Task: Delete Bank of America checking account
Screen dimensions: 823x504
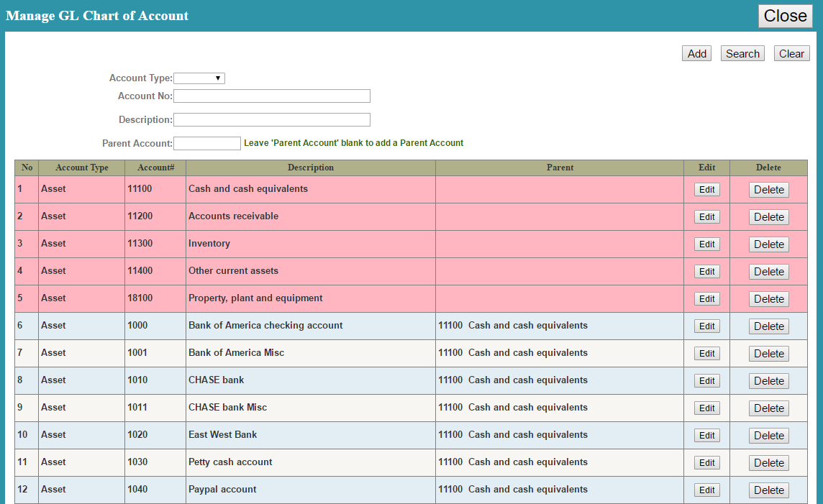Action: tap(768, 326)
